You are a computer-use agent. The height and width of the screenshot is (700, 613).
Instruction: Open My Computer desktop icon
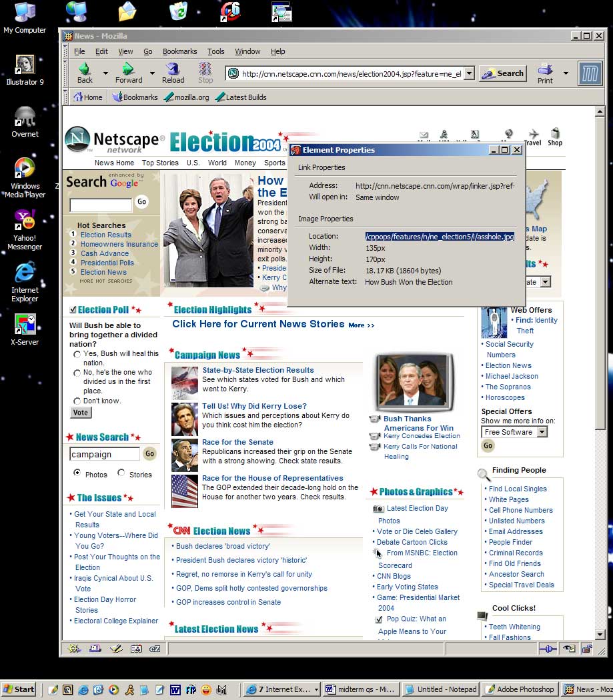point(25,18)
